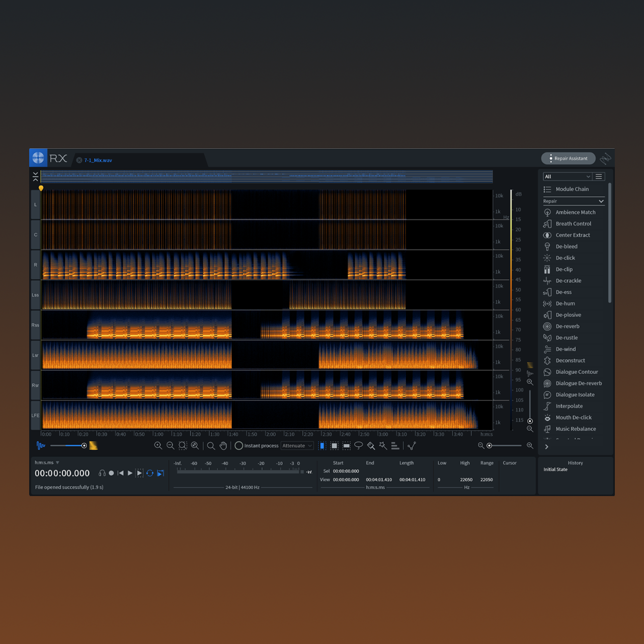This screenshot has width=644, height=644.
Task: Open the Attenuate mode dropdown
Action: tap(297, 446)
